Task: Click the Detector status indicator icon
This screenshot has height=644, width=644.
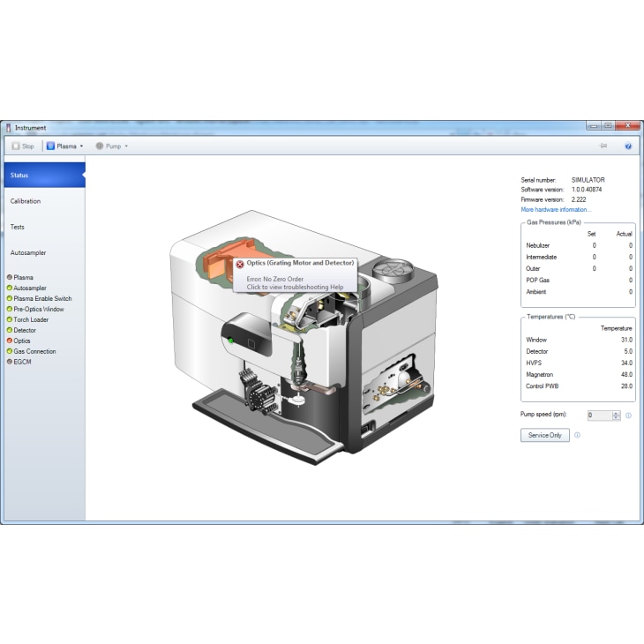Action: [x=10, y=330]
